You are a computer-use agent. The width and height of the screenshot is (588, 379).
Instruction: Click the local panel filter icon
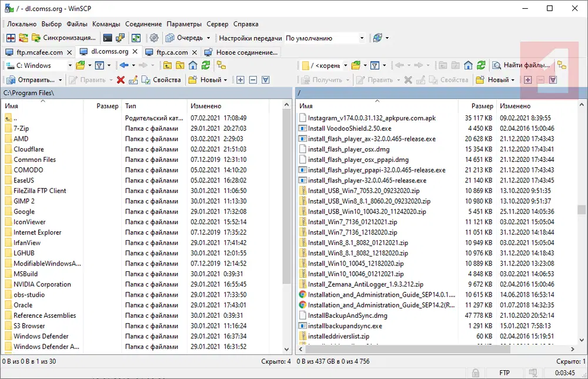pos(99,65)
